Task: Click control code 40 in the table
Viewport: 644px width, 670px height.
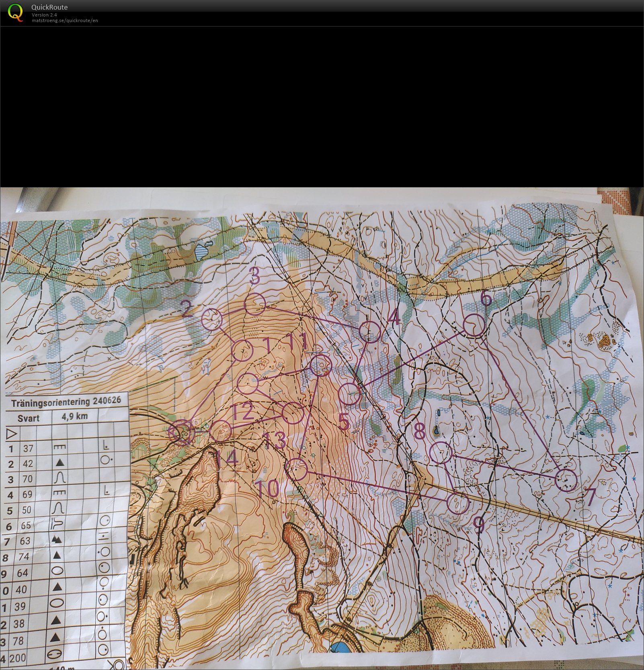Action: point(21,590)
